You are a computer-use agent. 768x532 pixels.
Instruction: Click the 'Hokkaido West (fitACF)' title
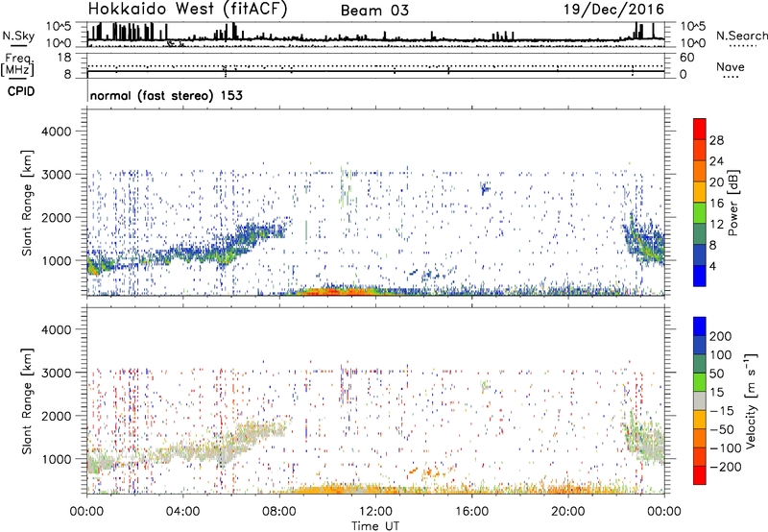pyautogui.click(x=187, y=9)
